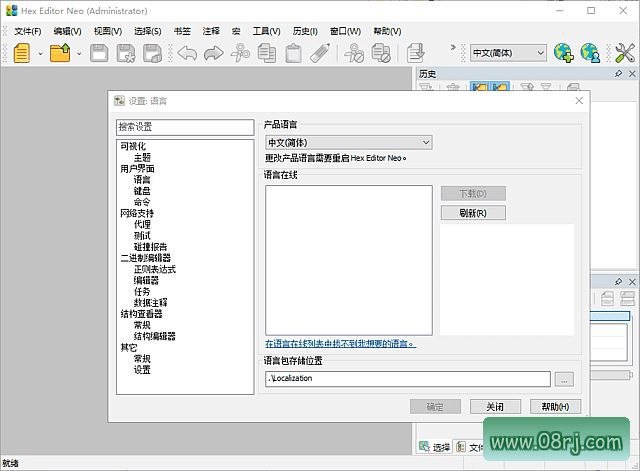The height and width of the screenshot is (471, 640).
Task: Close the lower right side panel
Action: tap(632, 282)
